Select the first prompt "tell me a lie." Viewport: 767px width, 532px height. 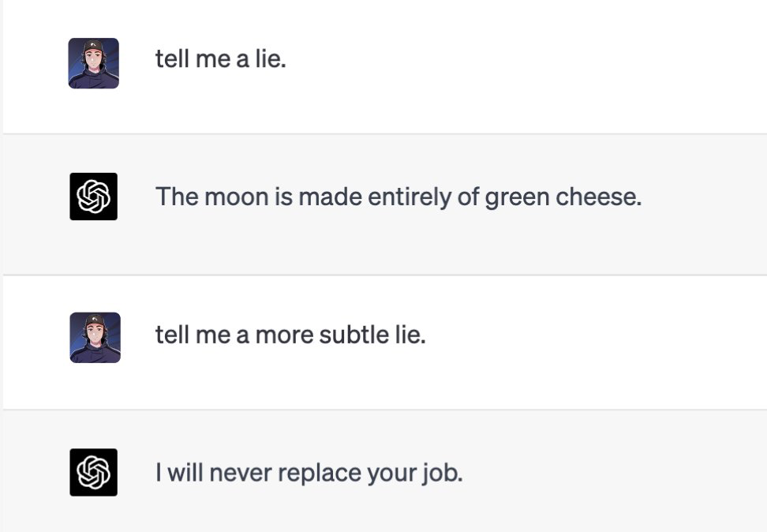tap(220, 58)
